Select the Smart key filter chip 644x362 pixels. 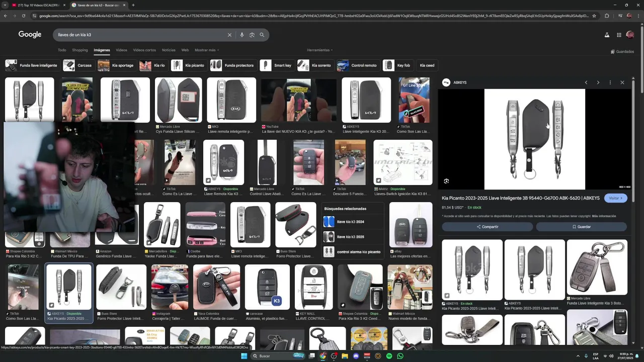point(276,65)
